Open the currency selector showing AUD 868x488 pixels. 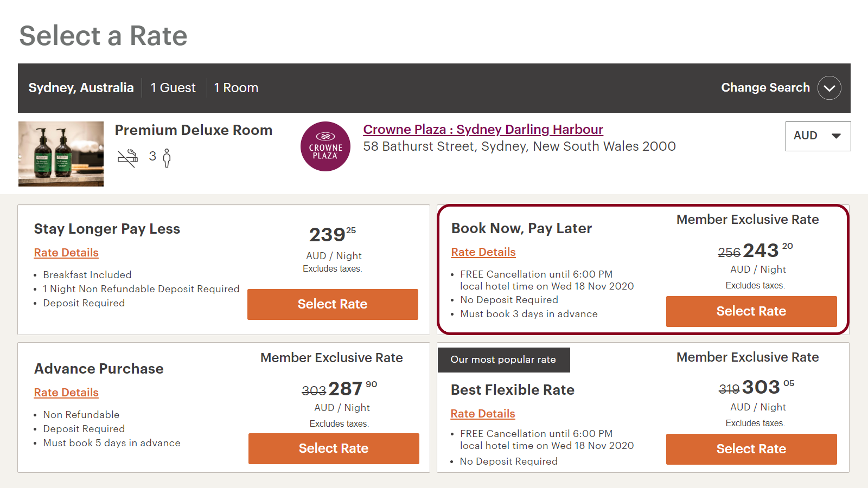818,136
